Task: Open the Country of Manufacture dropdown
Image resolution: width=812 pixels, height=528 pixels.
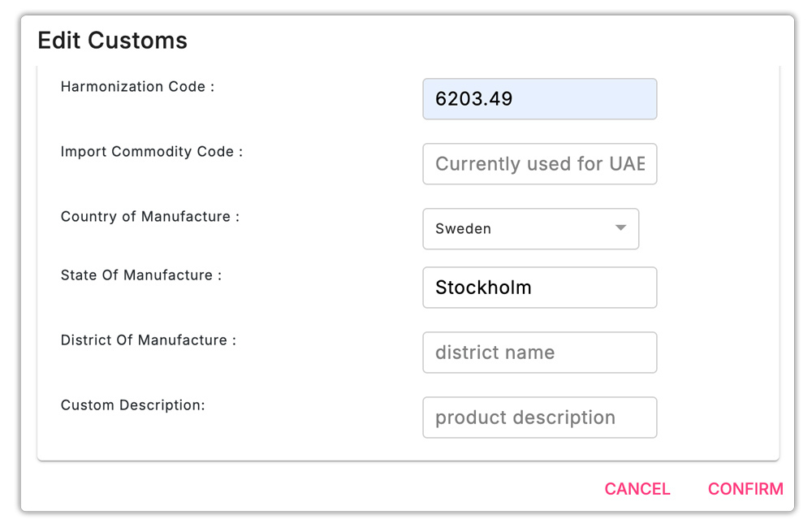Action: (530, 229)
